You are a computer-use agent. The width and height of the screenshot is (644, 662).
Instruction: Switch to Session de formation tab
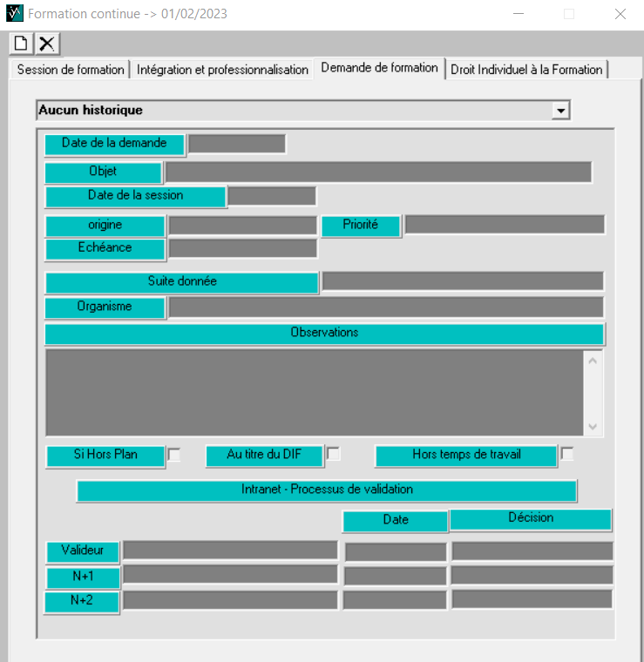point(70,70)
